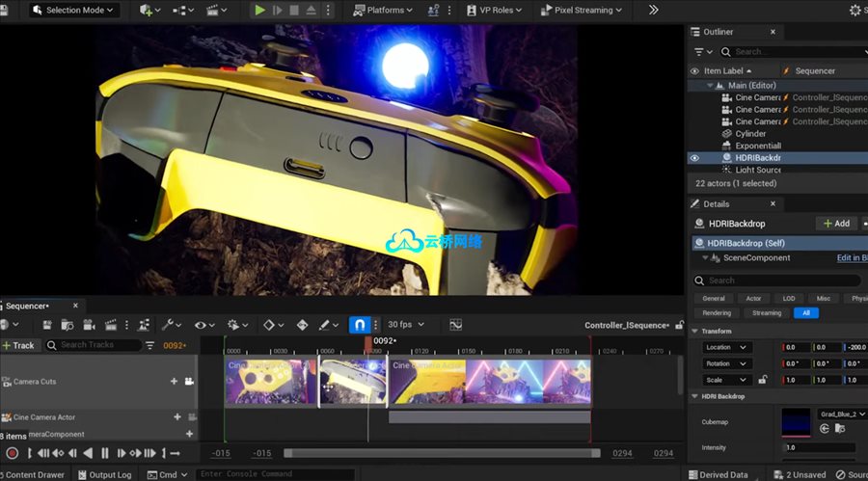Click the Add component button
This screenshot has width=868, height=481.
(835, 224)
